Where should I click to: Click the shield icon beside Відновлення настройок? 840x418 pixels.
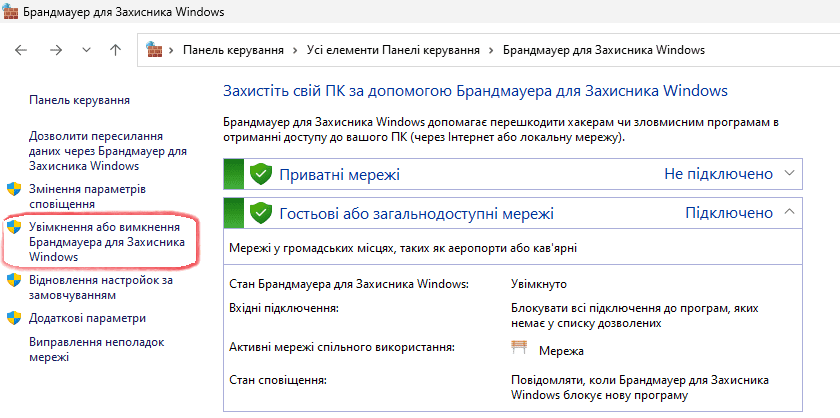point(14,280)
